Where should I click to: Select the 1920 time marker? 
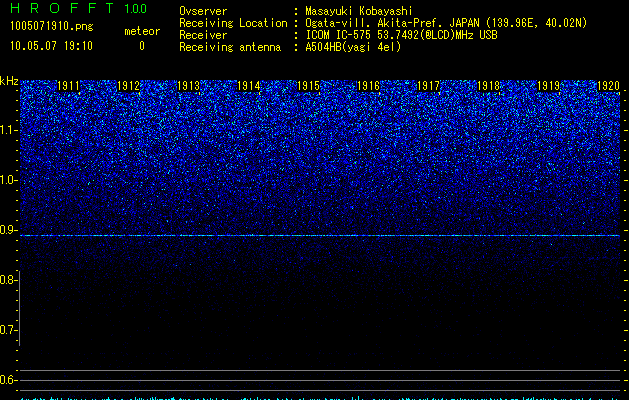pyautogui.click(x=609, y=86)
